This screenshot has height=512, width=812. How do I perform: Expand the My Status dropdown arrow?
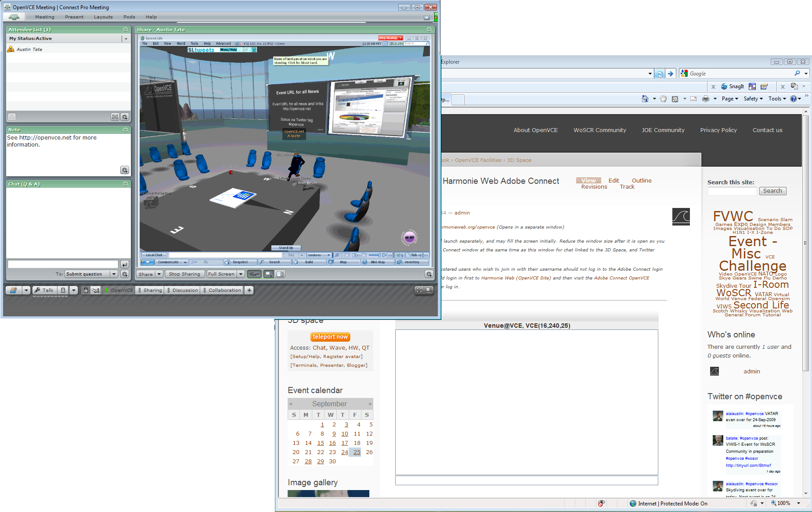126,39
